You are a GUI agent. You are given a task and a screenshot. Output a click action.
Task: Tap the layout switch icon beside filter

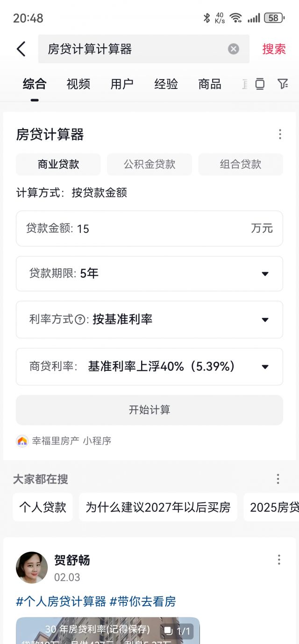coord(260,84)
